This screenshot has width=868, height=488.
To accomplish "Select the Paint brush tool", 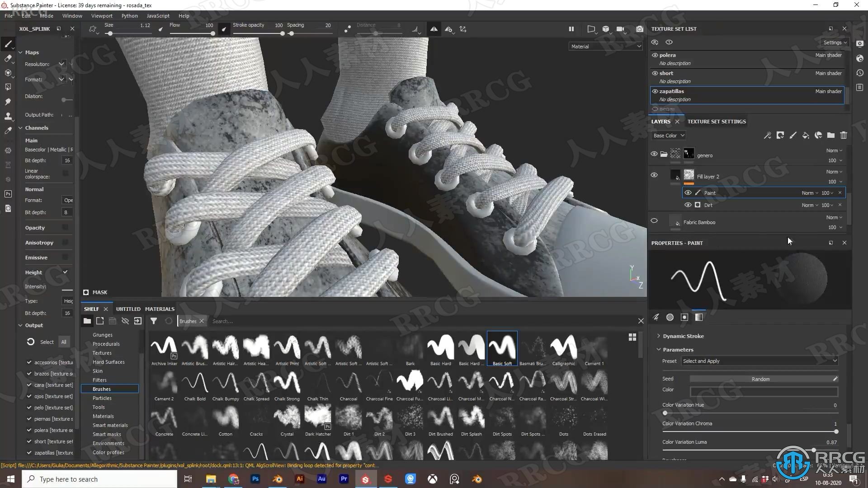I will [8, 44].
